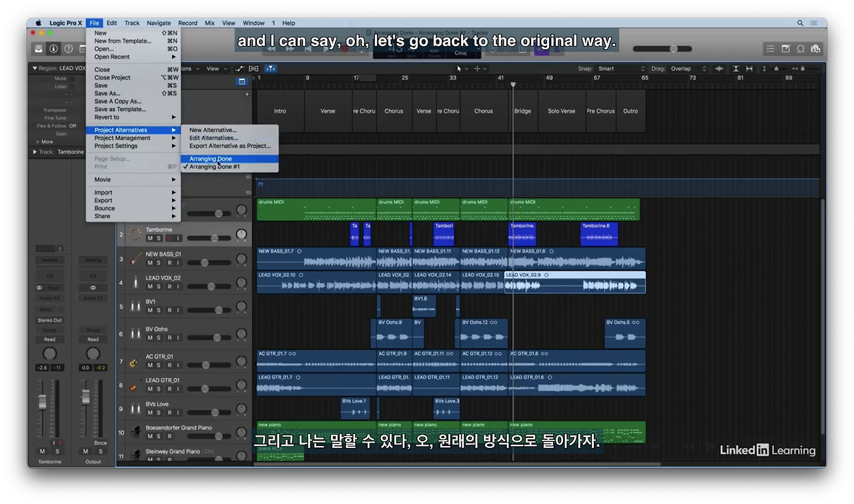Select the LEAD VOX_02.9 audio region

click(x=575, y=282)
